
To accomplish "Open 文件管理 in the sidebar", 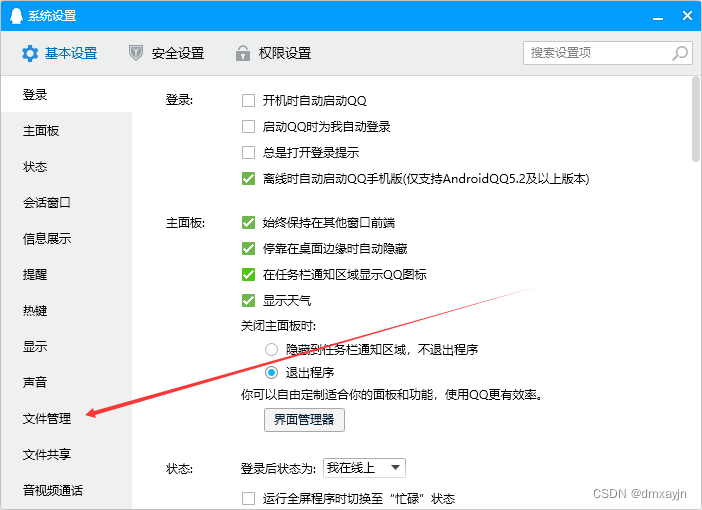I will (x=66, y=419).
